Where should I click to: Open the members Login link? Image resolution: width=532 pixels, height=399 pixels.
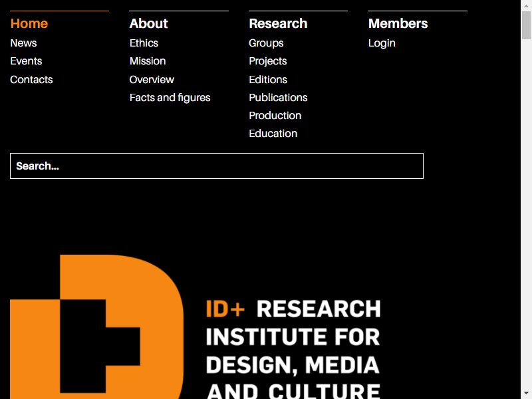click(x=382, y=43)
